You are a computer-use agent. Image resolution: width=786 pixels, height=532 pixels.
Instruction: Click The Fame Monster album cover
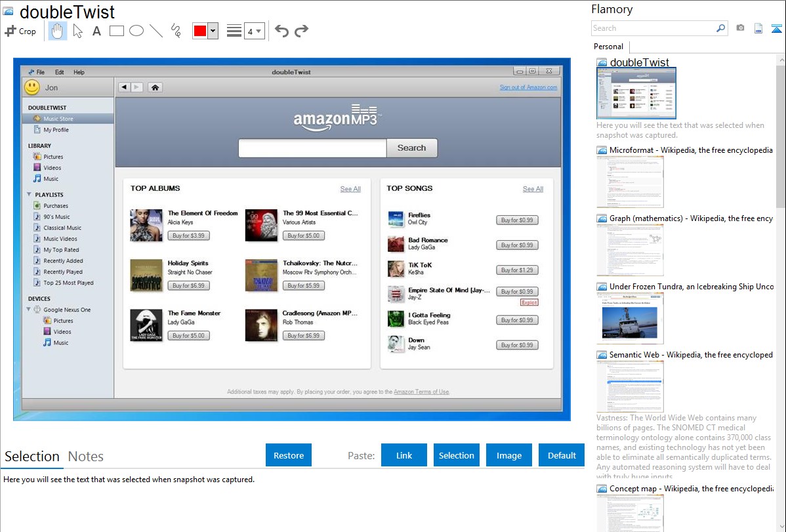point(146,325)
